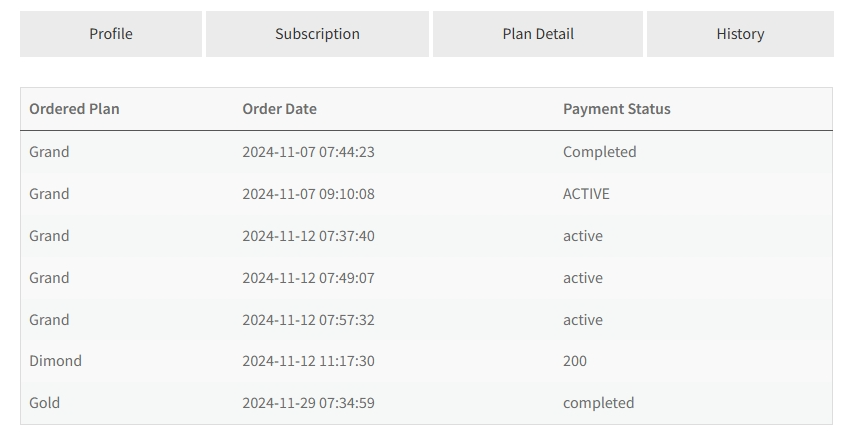This screenshot has width=848, height=435.
Task: Select the Plan Detail tab
Action: [x=538, y=34]
